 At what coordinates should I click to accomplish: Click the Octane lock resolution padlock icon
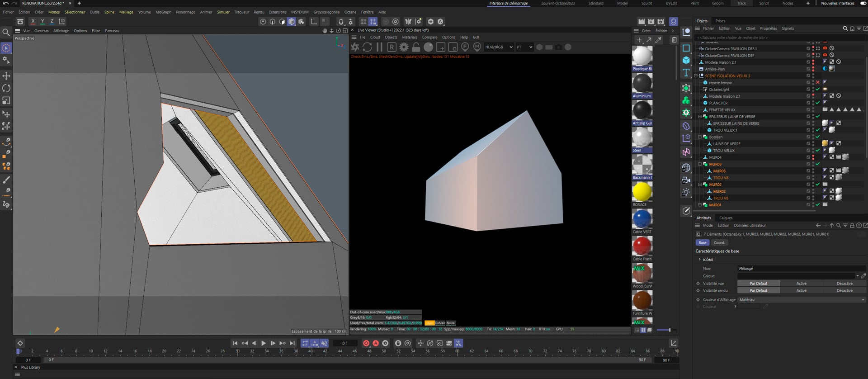point(416,47)
